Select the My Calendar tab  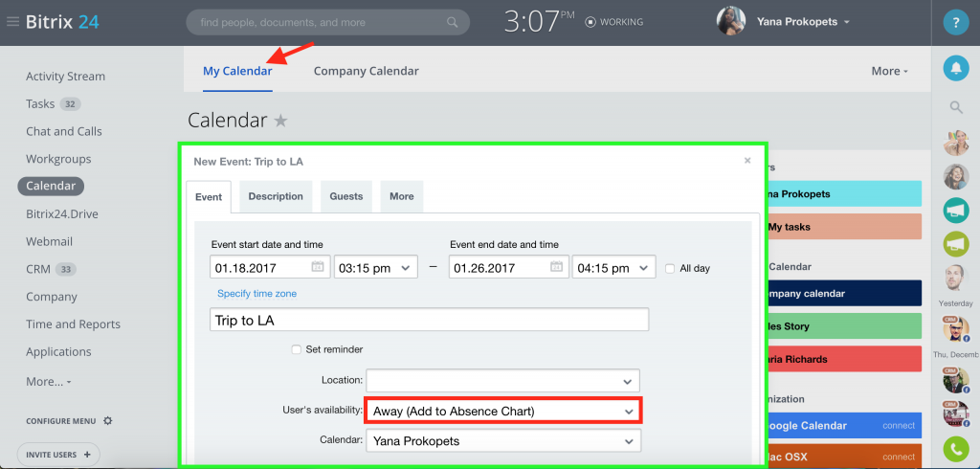coord(237,71)
